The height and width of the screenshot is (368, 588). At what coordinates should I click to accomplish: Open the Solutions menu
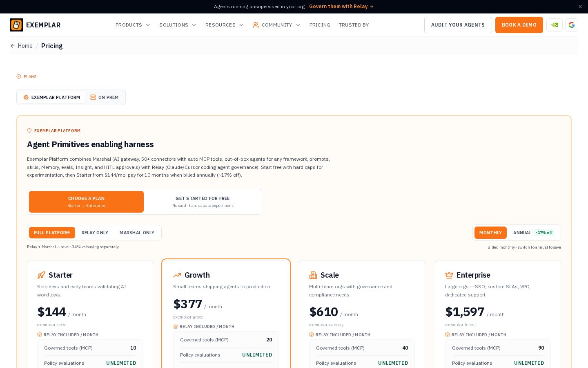178,25
